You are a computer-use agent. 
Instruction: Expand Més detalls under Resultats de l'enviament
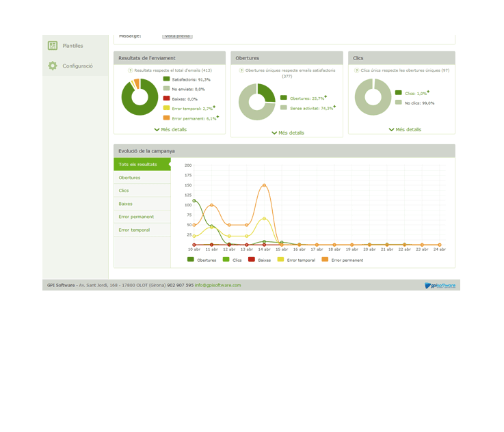tap(170, 129)
